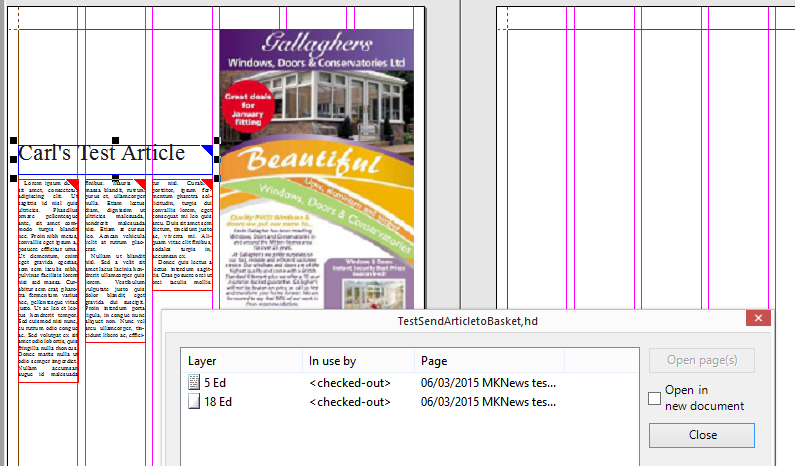The width and height of the screenshot is (795, 466).
Task: Click the 18 Ed layer page icon
Action: [194, 402]
